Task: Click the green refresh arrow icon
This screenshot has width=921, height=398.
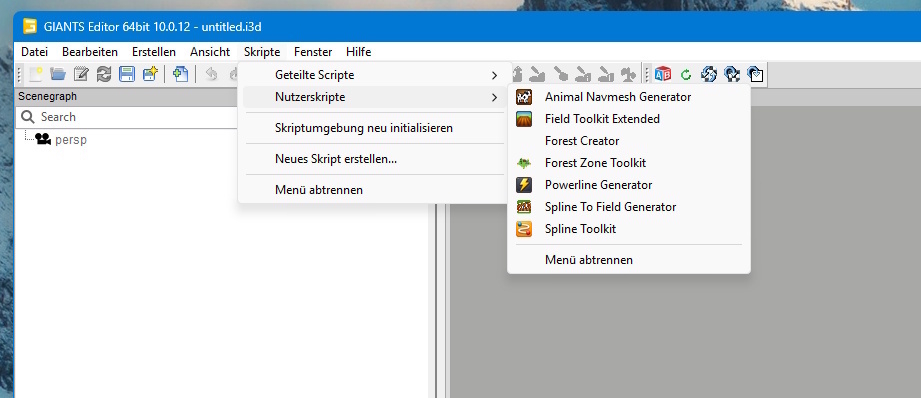Action: [685, 75]
